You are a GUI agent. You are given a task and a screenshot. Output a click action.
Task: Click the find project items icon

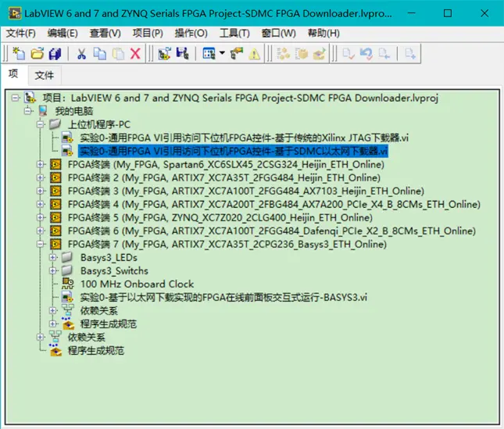[237, 53]
